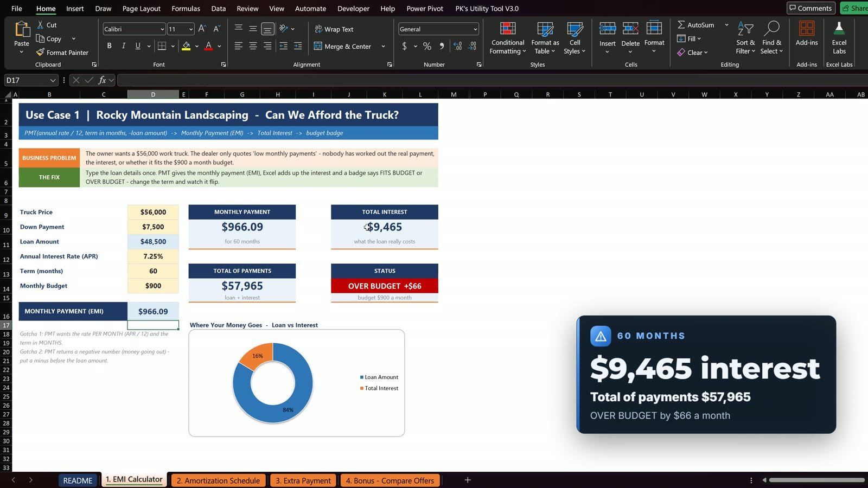Expand Merge & Center dropdown arrow
The height and width of the screenshot is (488, 868).
[x=383, y=47]
